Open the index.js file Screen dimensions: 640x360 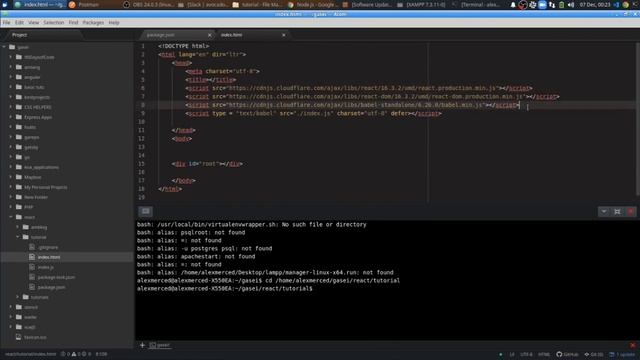point(46,267)
